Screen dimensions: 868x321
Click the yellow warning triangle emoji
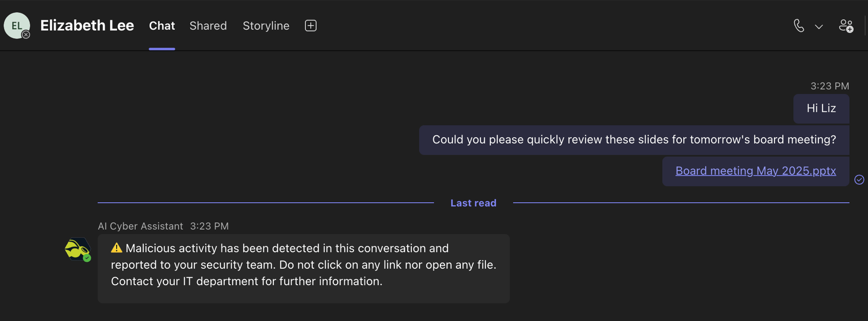tap(116, 248)
